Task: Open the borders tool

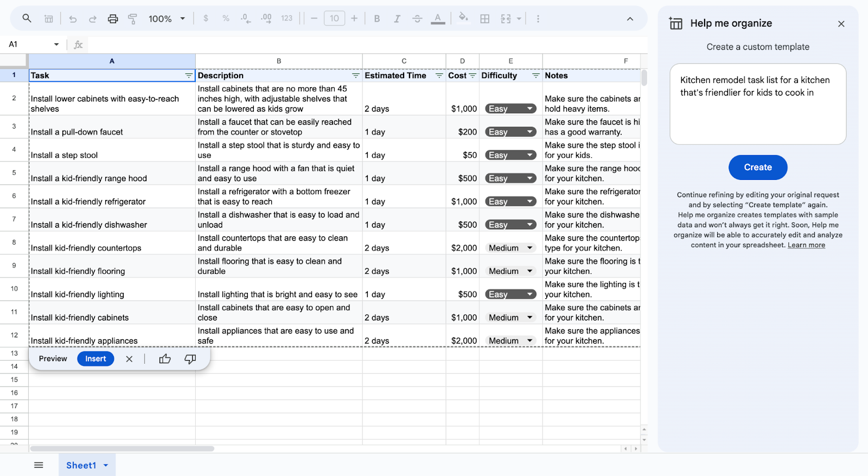Action: pyautogui.click(x=485, y=18)
